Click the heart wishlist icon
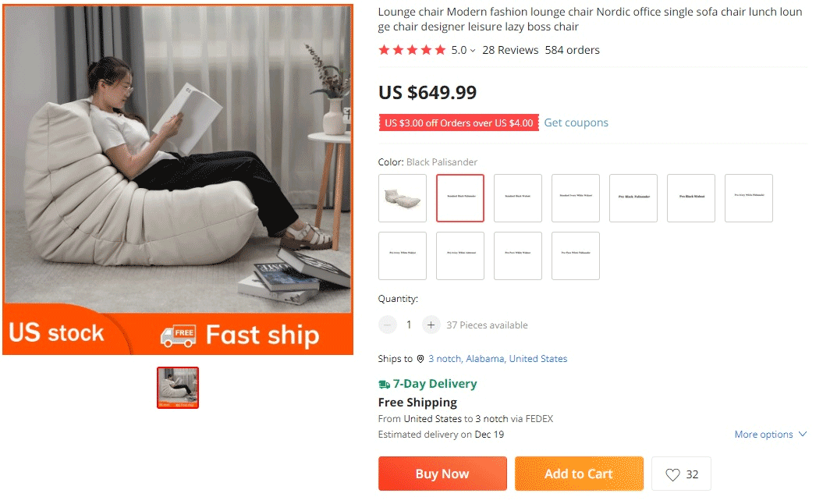The image size is (823, 504). click(x=672, y=474)
